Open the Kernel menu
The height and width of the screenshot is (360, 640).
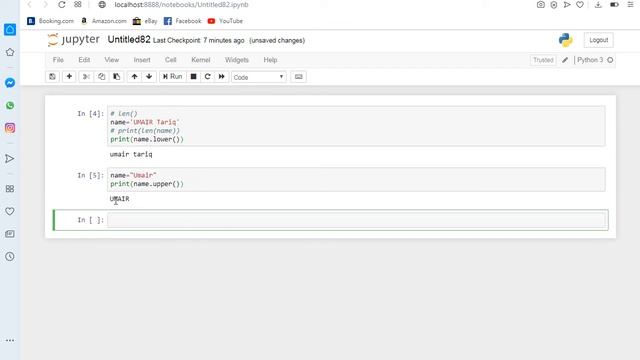(x=200, y=60)
